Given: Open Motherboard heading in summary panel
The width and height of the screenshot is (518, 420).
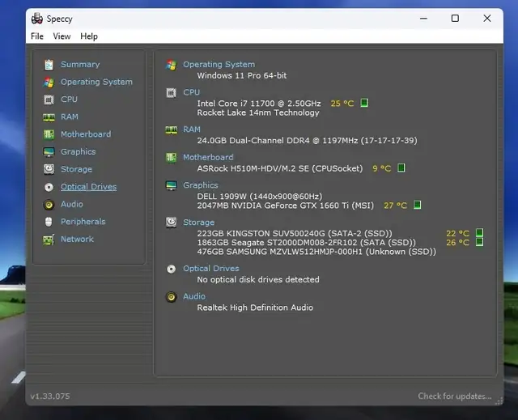Looking at the screenshot, I should click(208, 157).
